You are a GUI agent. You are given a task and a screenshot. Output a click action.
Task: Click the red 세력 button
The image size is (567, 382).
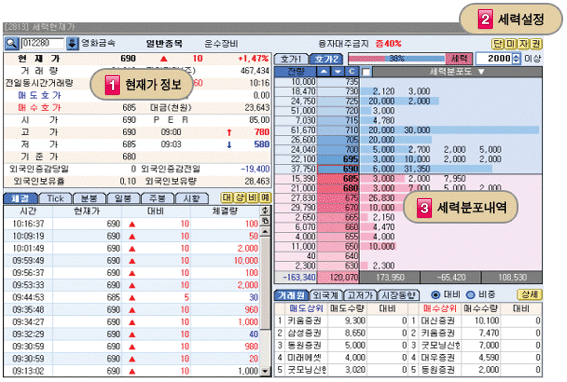tap(459, 59)
